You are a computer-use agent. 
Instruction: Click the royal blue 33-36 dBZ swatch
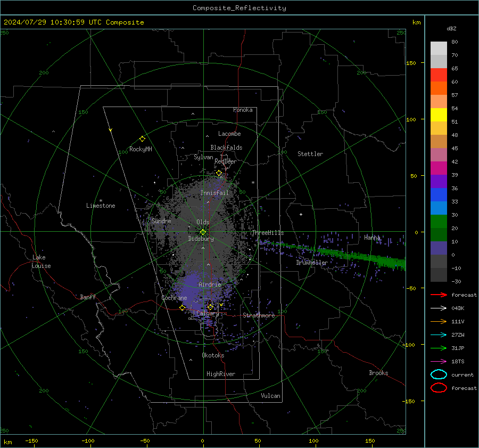point(439,195)
